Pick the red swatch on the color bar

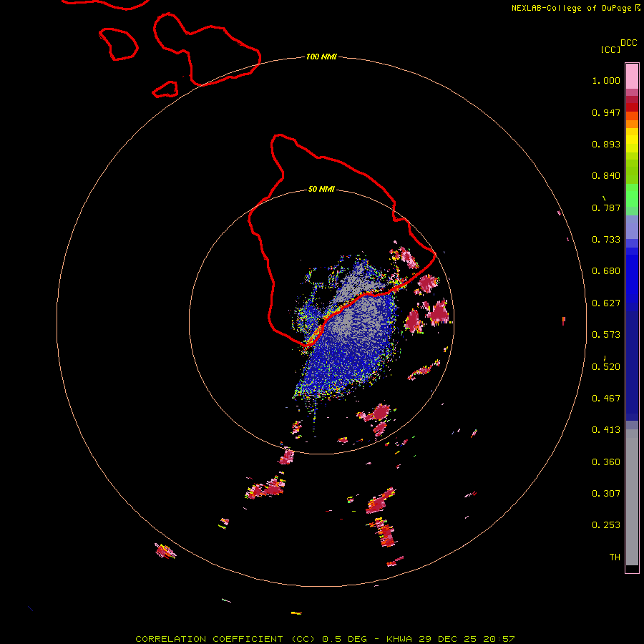[632, 107]
